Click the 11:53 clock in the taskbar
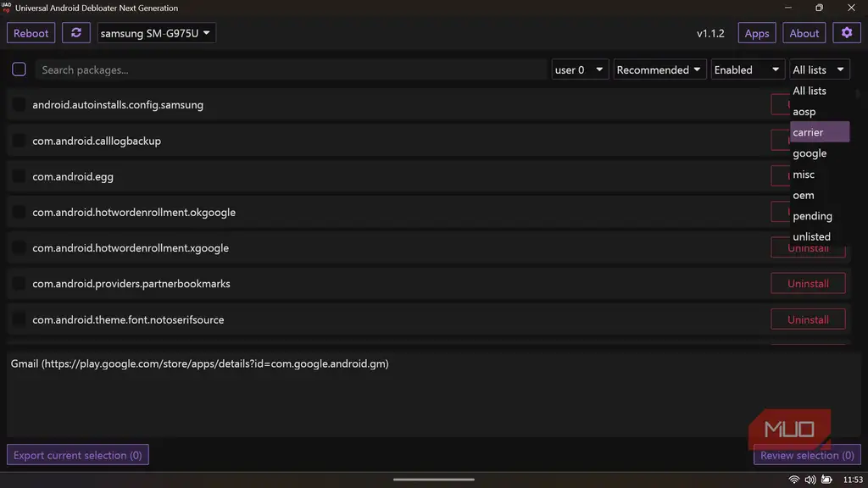868x488 pixels. click(x=853, y=480)
